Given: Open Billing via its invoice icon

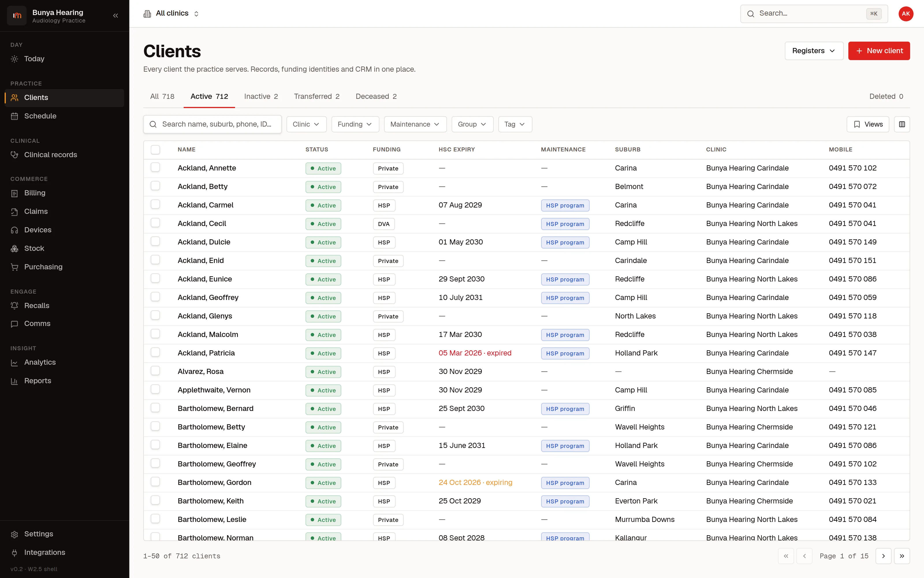Looking at the screenshot, I should (x=14, y=193).
